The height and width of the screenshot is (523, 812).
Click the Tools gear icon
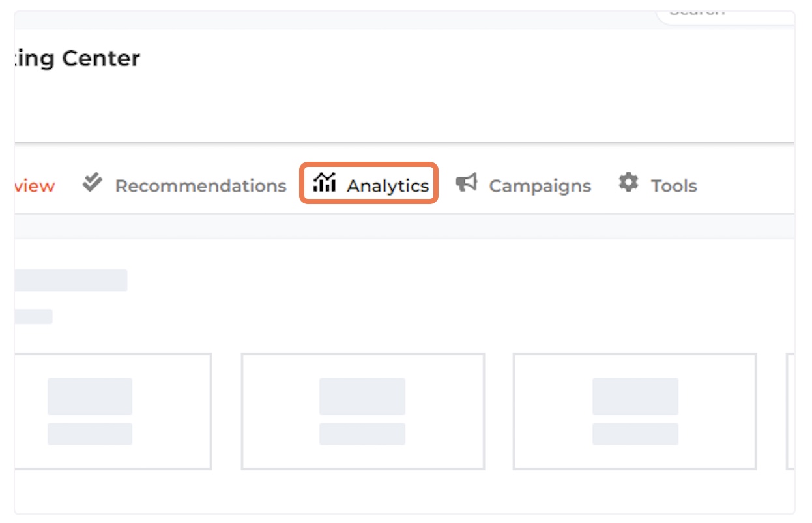point(628,183)
